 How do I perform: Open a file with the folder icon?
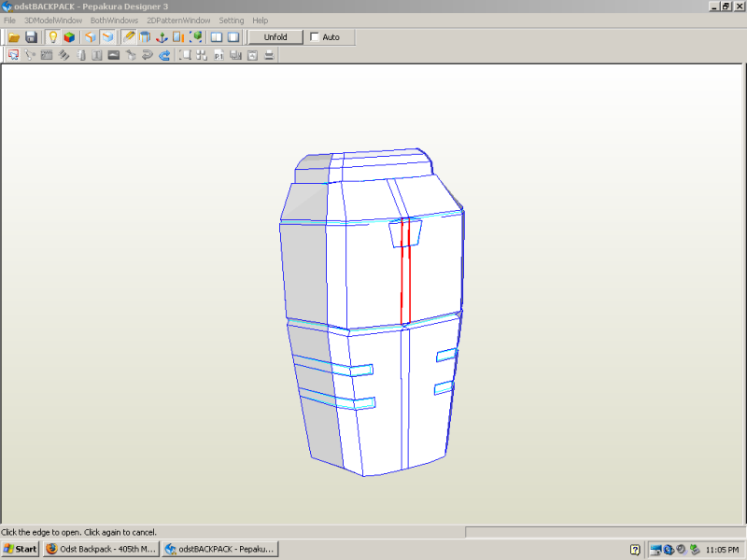[14, 37]
